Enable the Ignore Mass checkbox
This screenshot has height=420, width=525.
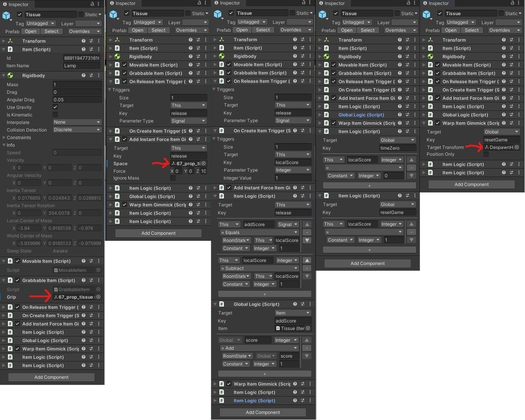point(173,178)
